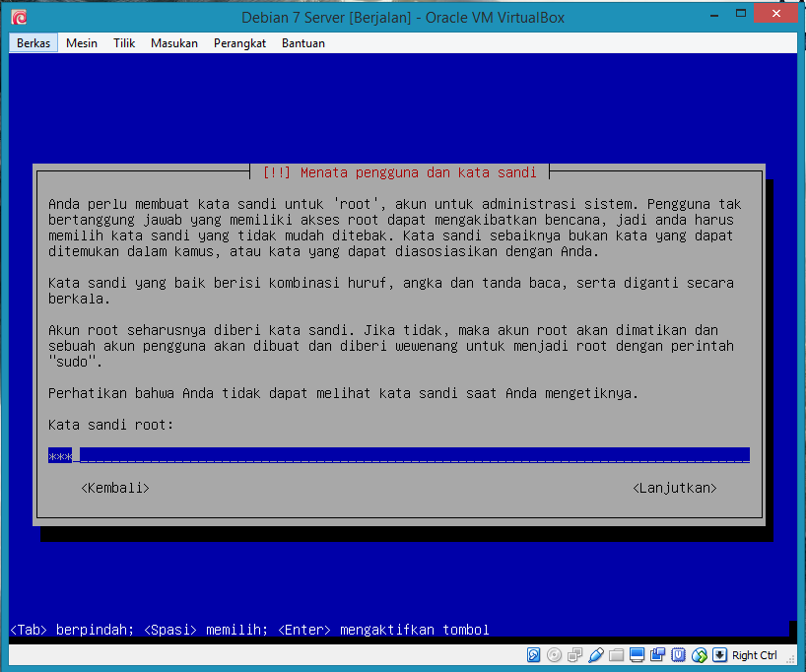Click the <Lanjutkan> button
The height and width of the screenshot is (672, 806).
(x=674, y=488)
